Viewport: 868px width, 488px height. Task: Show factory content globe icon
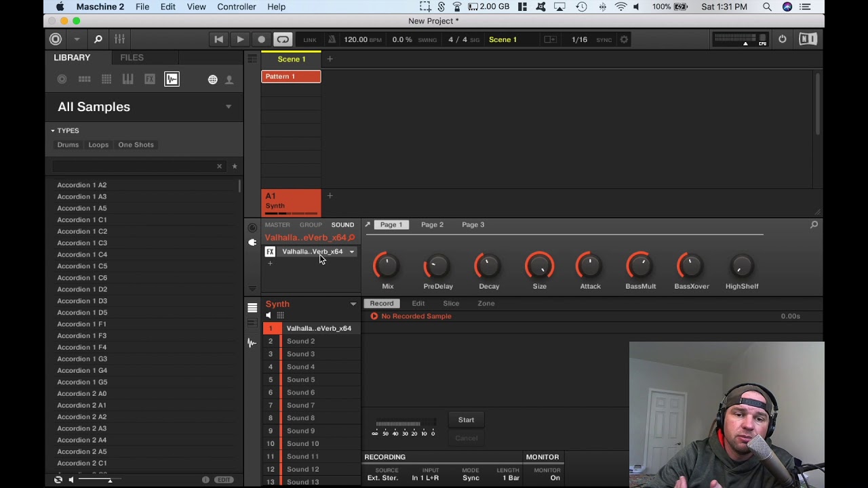coord(212,80)
